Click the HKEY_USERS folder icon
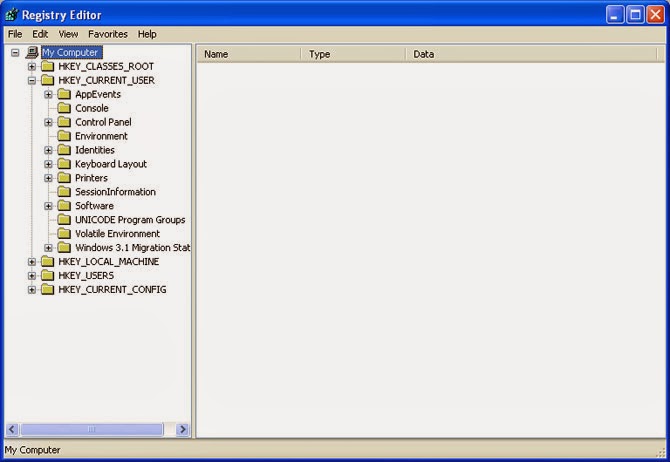 pos(47,276)
